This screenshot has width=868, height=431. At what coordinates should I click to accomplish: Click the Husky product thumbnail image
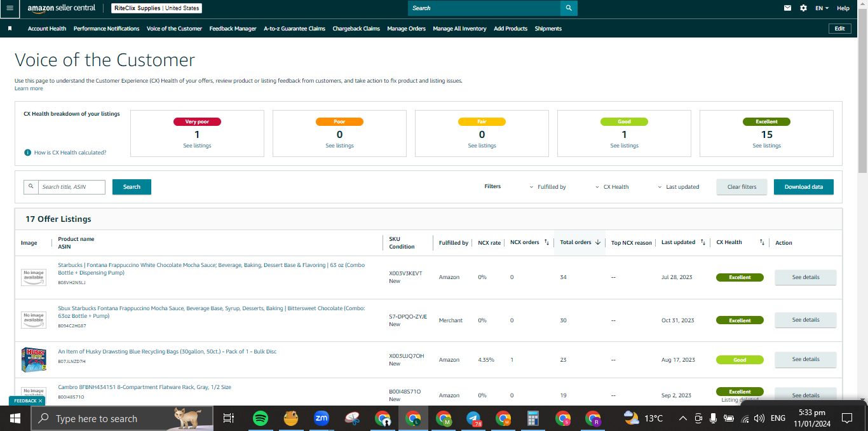pyautogui.click(x=34, y=360)
